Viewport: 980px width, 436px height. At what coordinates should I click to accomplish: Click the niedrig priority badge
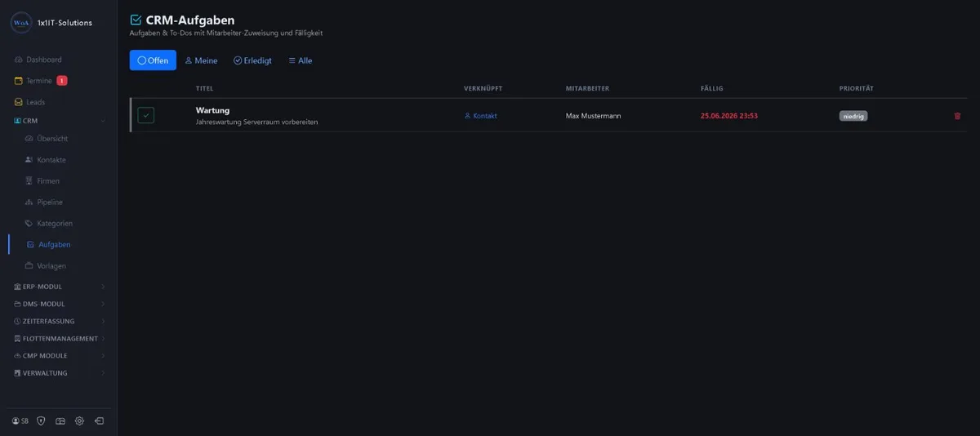[x=853, y=116]
